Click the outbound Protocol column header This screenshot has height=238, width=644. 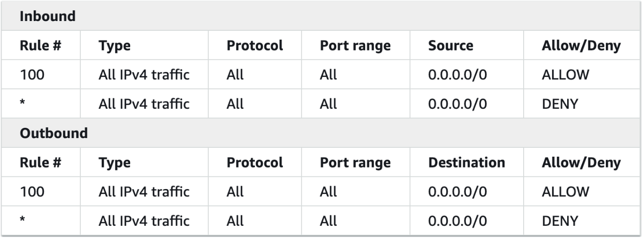(x=255, y=162)
